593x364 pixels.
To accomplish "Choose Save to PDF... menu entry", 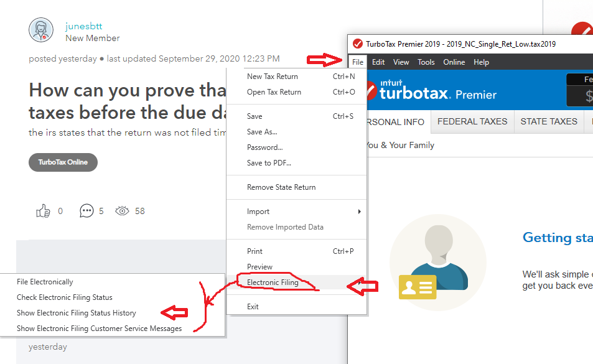I will pyautogui.click(x=296, y=163).
